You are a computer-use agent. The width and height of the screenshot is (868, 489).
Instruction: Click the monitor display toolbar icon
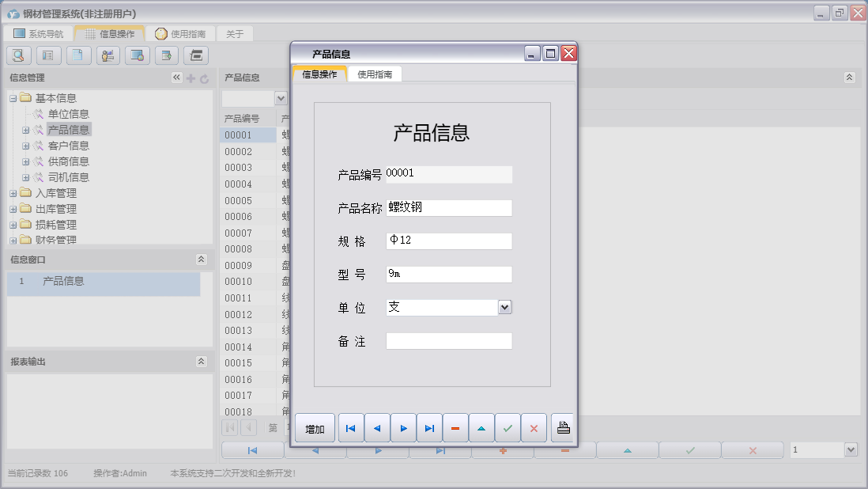click(x=136, y=55)
